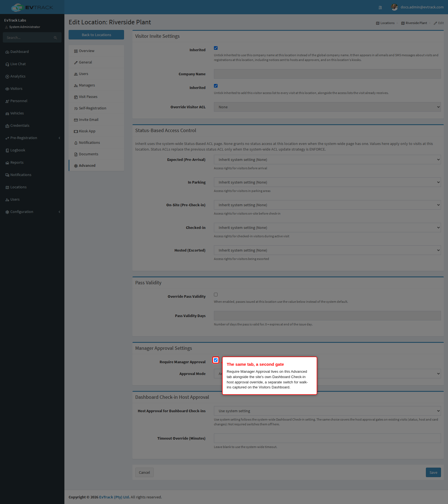Click the Save button

point(433,472)
